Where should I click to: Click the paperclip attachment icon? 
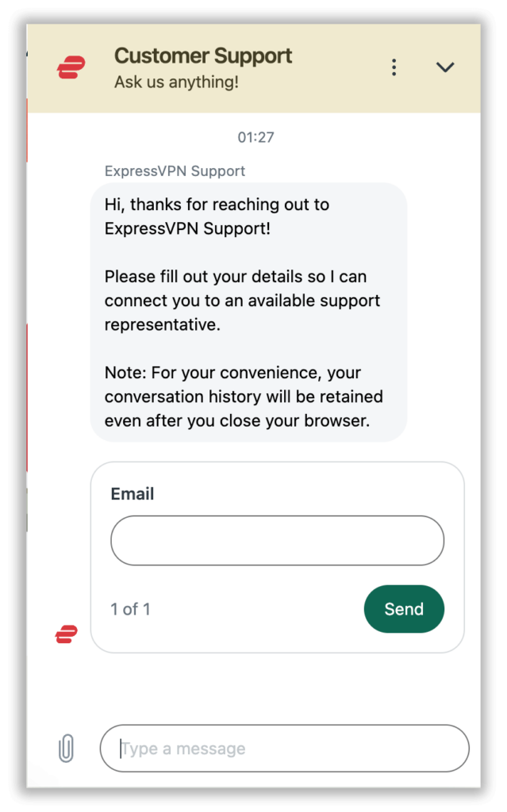[x=67, y=748]
